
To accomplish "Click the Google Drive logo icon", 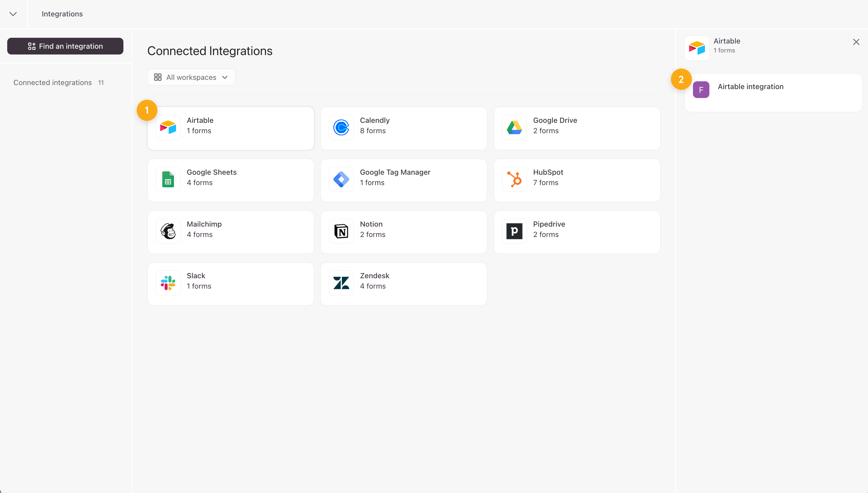I will click(514, 127).
